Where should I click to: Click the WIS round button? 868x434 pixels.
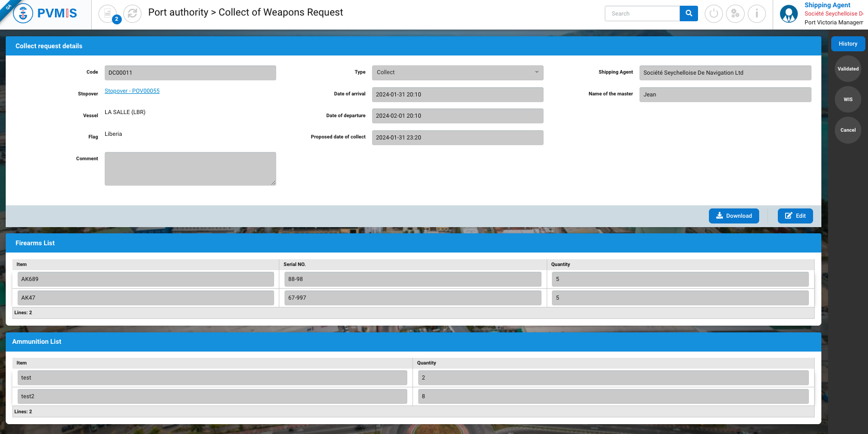848,100
